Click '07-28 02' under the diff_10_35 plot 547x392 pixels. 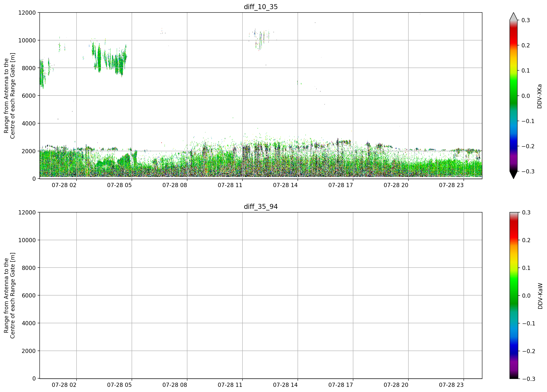click(x=64, y=185)
